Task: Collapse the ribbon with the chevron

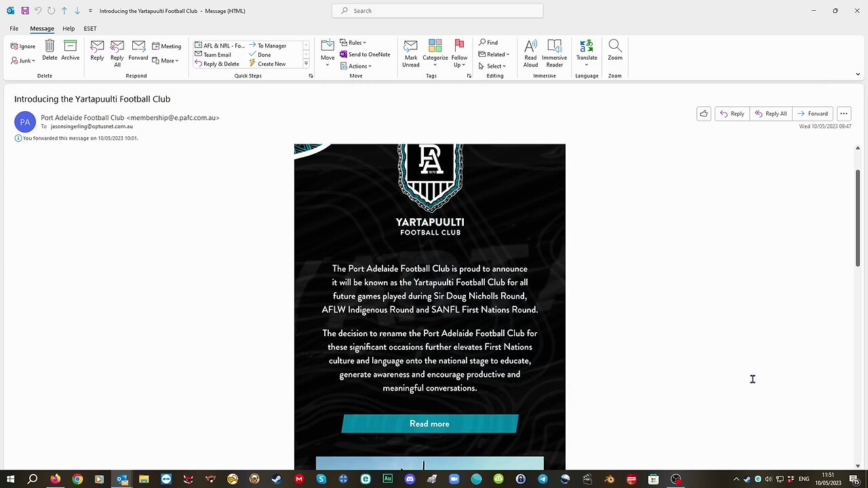Action: pyautogui.click(x=858, y=75)
